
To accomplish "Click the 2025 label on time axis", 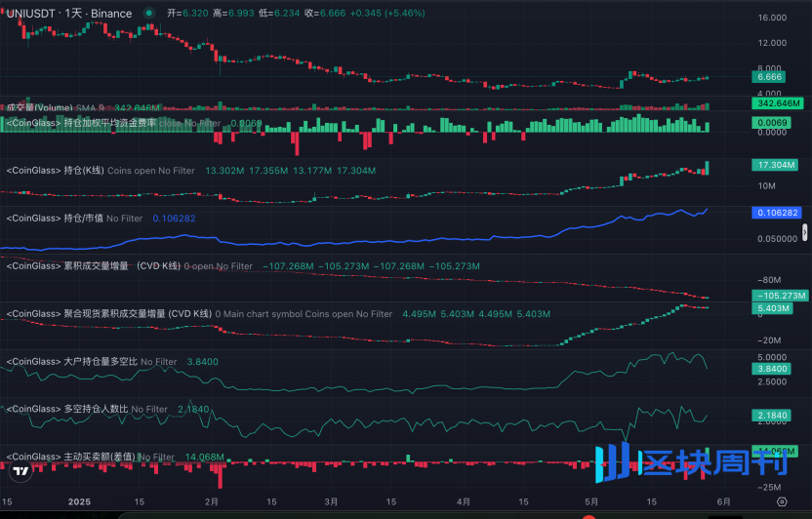I will (x=79, y=501).
